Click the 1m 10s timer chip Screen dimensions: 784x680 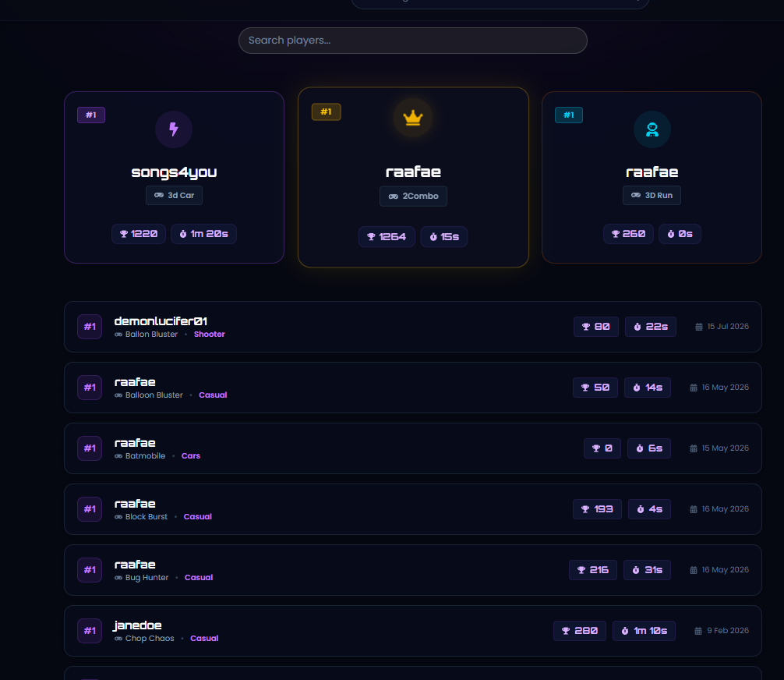644,631
